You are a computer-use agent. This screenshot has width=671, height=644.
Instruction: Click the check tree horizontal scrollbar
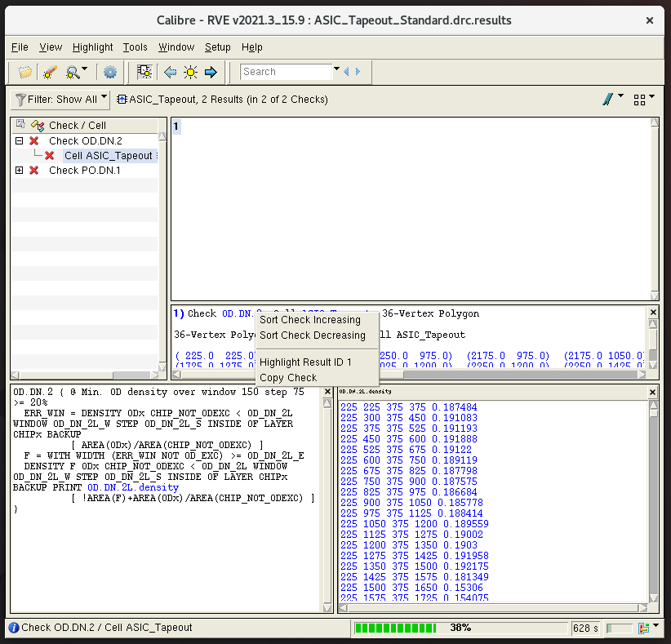tap(84, 375)
